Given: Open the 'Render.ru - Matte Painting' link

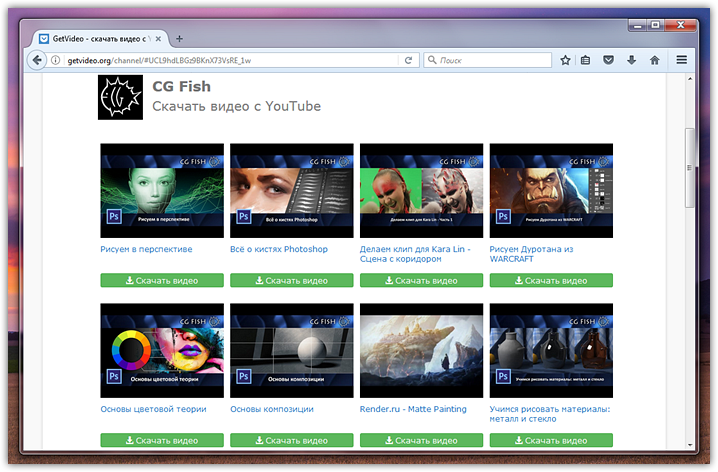Looking at the screenshot, I should coord(413,409).
